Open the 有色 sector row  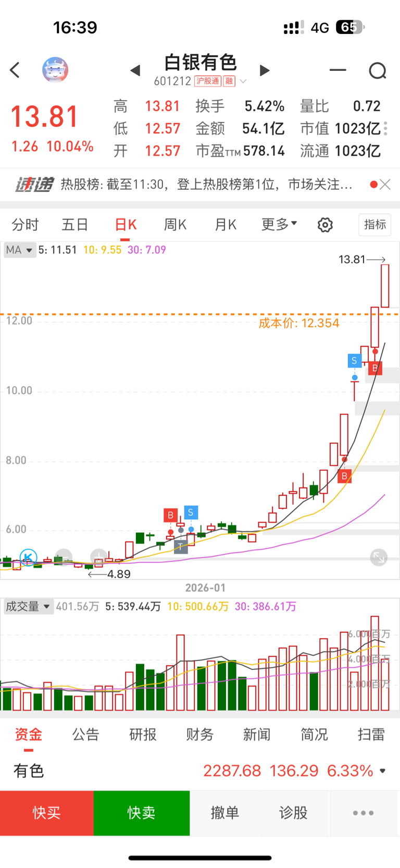pos(200,771)
